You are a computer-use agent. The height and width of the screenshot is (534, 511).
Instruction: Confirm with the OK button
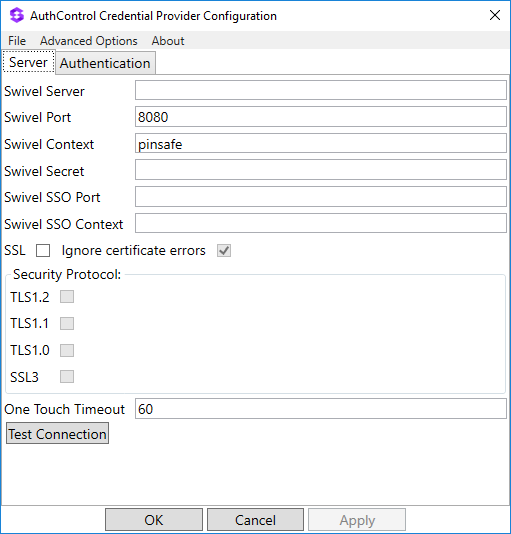coord(154,520)
